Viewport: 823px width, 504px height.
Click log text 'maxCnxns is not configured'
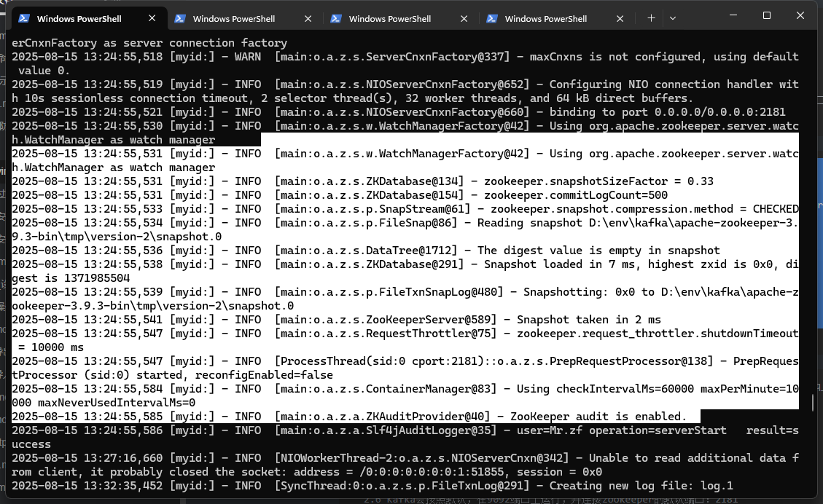615,57
